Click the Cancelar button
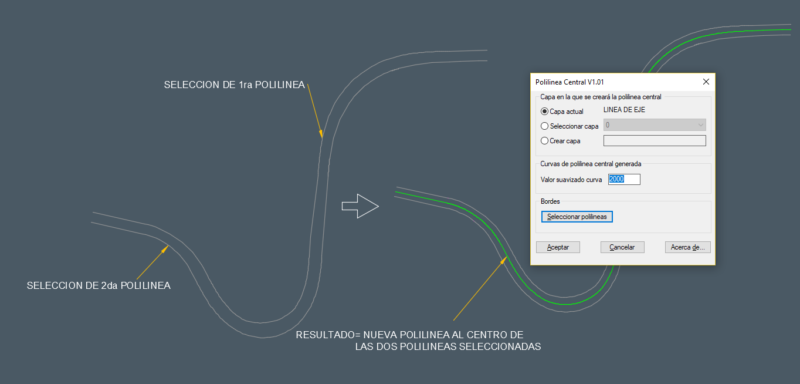Image resolution: width=800 pixels, height=384 pixels. click(x=622, y=247)
